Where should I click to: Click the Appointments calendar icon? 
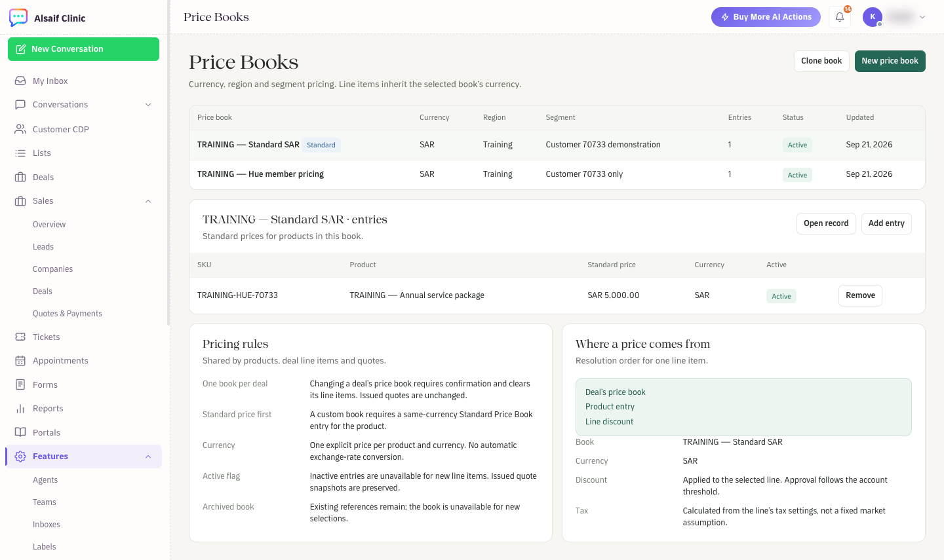click(20, 361)
